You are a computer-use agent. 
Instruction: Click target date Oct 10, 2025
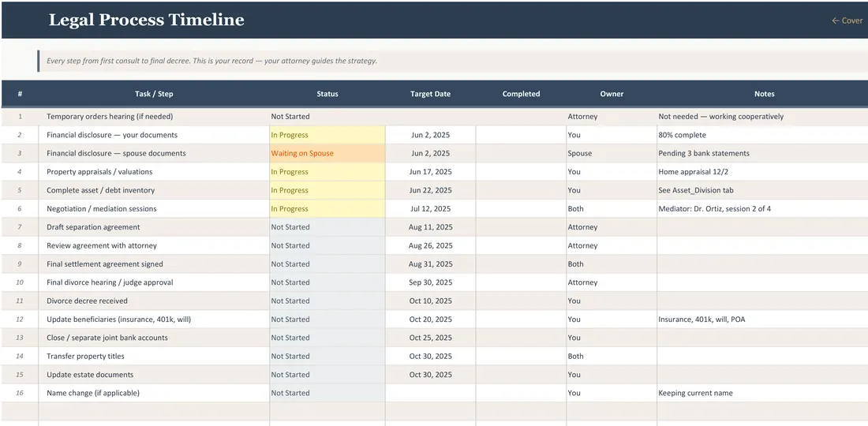tap(430, 301)
